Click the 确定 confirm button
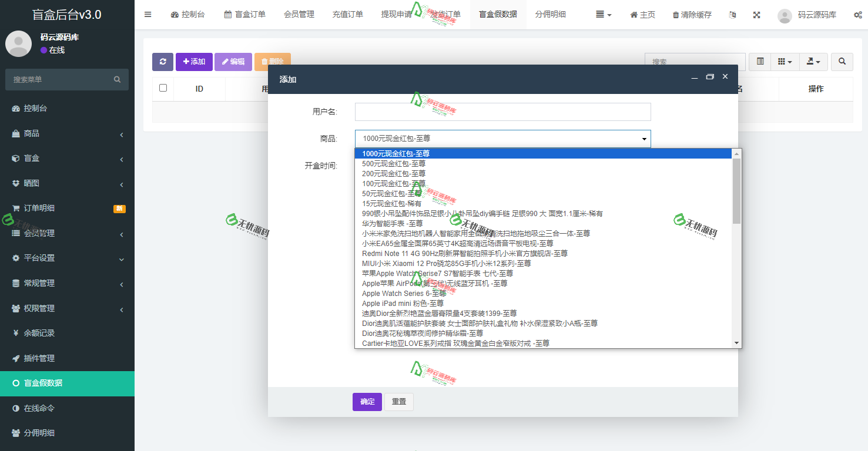The width and height of the screenshot is (868, 451). [367, 402]
